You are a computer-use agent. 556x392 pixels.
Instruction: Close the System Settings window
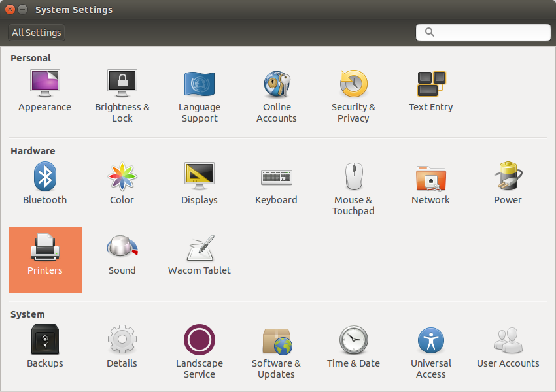pyautogui.click(x=10, y=10)
